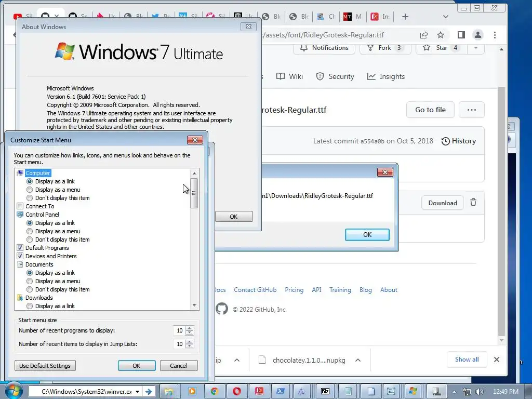Click the Start Menu list scroll-down arrow
The height and width of the screenshot is (399, 532).
(x=194, y=305)
